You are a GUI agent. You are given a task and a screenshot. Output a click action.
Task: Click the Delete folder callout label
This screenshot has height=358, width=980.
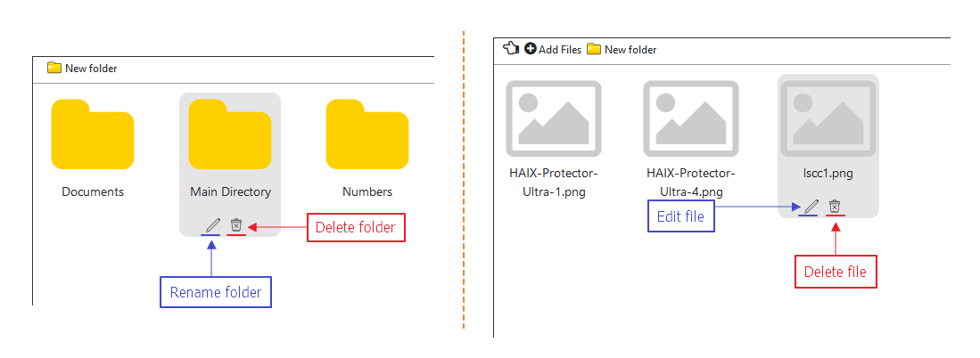tap(356, 228)
